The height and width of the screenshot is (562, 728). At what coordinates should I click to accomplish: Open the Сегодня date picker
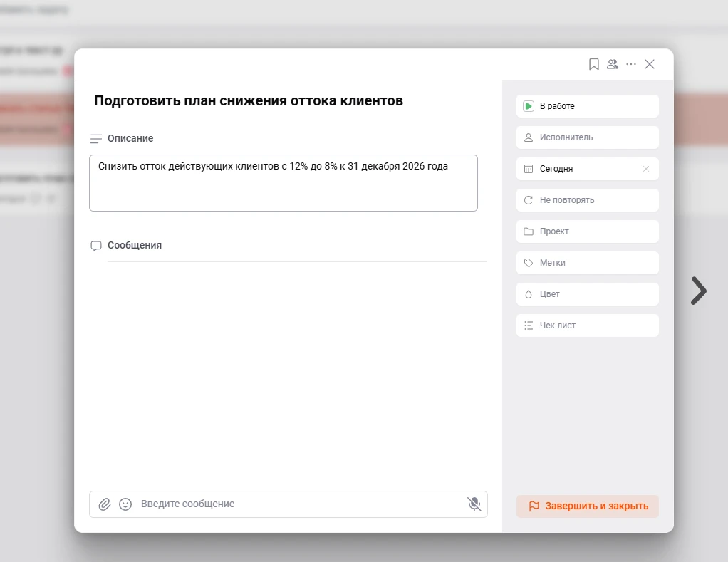(577, 169)
